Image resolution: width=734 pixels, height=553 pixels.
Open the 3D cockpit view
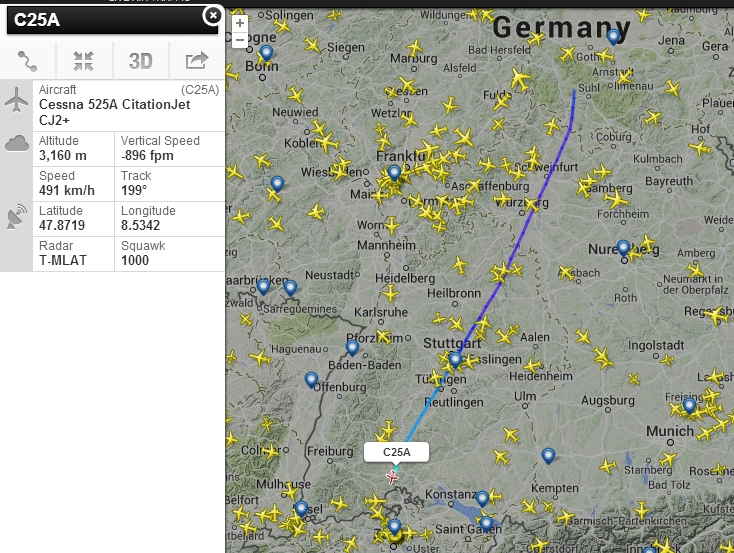[140, 60]
